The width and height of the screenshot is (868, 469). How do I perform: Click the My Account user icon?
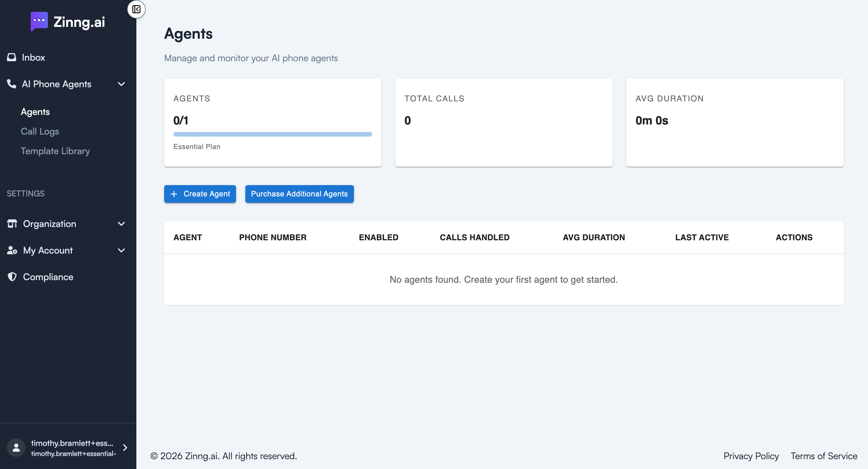[x=12, y=250]
